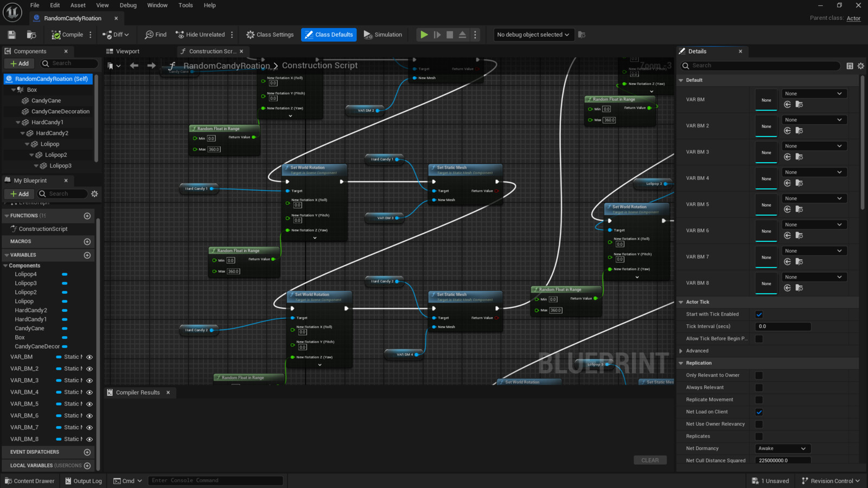Save the blueprint with the floppy disk icon

coord(11,35)
